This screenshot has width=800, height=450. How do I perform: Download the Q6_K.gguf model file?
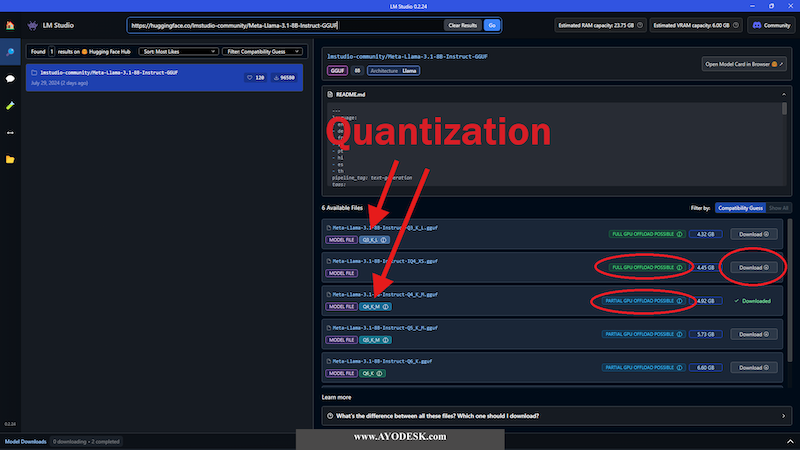[754, 367]
